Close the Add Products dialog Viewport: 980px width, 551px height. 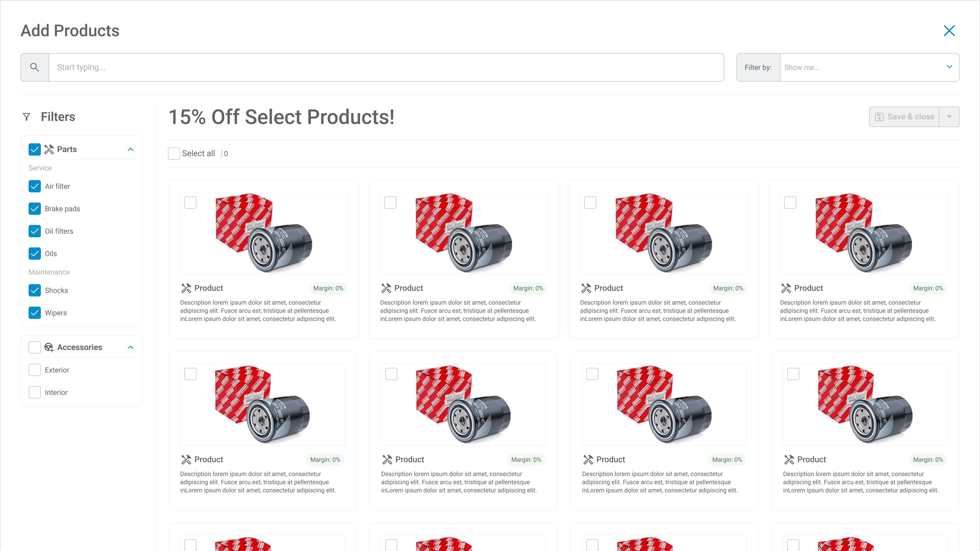click(x=949, y=31)
